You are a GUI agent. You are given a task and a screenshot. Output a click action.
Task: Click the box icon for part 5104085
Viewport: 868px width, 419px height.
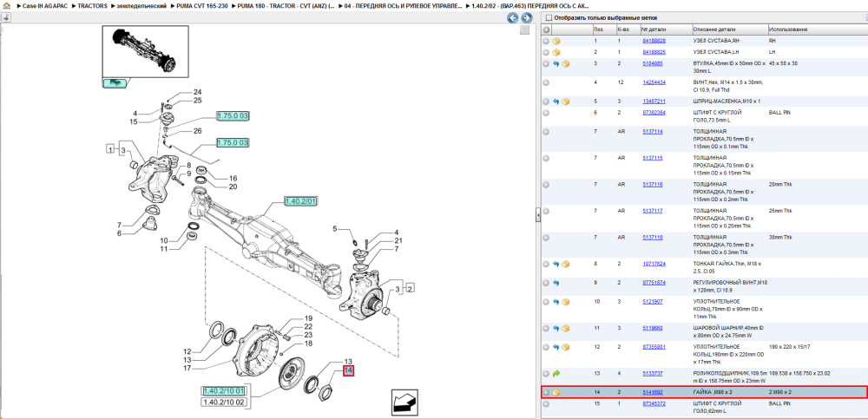click(x=566, y=63)
